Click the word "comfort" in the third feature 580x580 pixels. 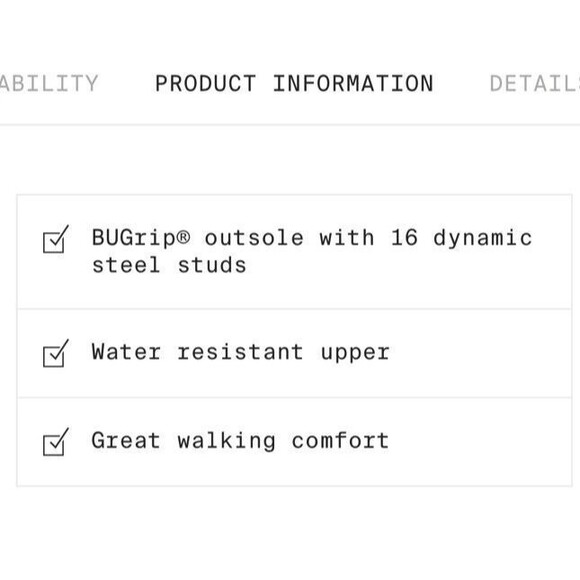(340, 440)
